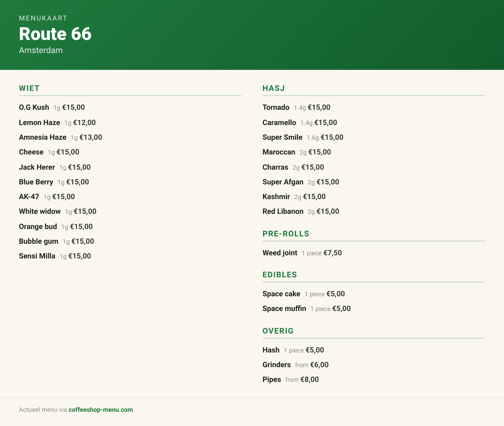This screenshot has width=504, height=426.
Task: Select the White widow row
Action: click(57, 211)
